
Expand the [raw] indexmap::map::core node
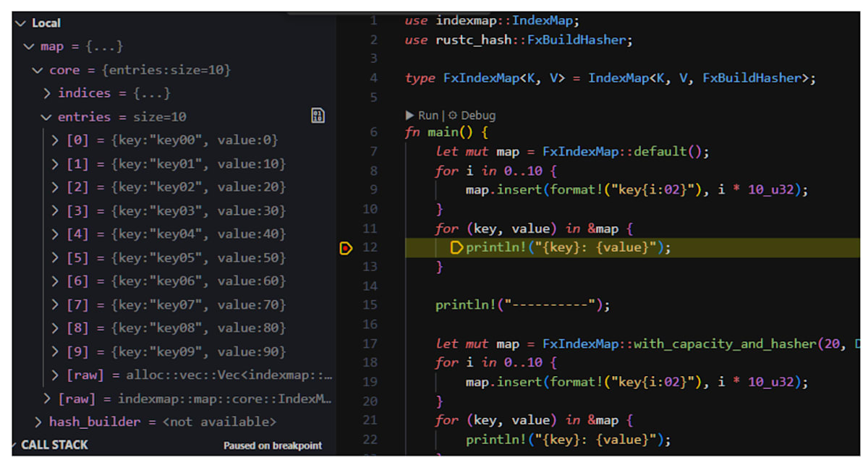click(47, 398)
